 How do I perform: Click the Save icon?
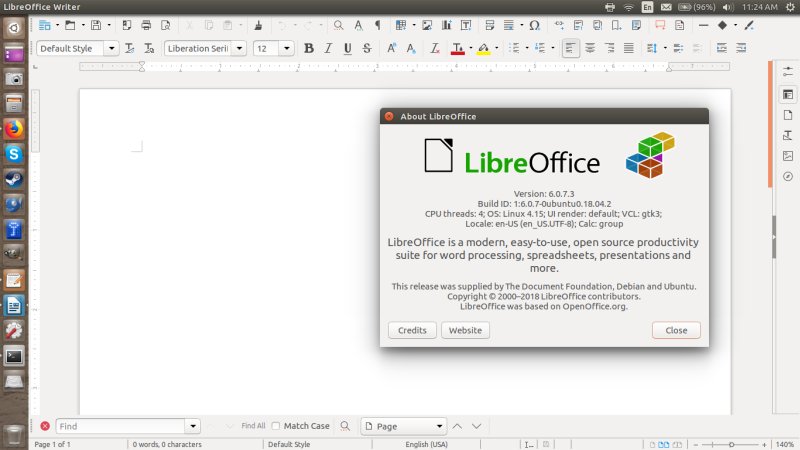pyautogui.click(x=96, y=25)
